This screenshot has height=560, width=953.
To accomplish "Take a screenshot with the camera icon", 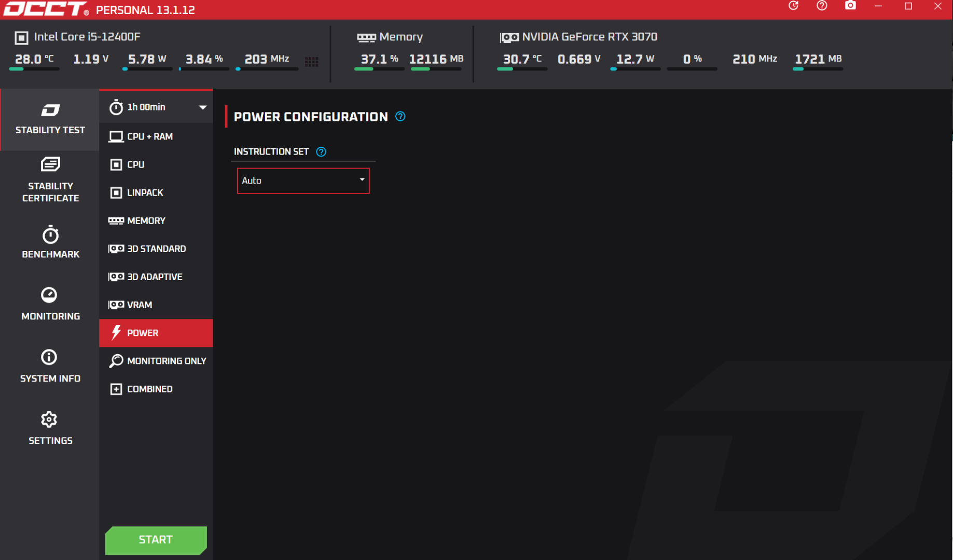I will [850, 6].
